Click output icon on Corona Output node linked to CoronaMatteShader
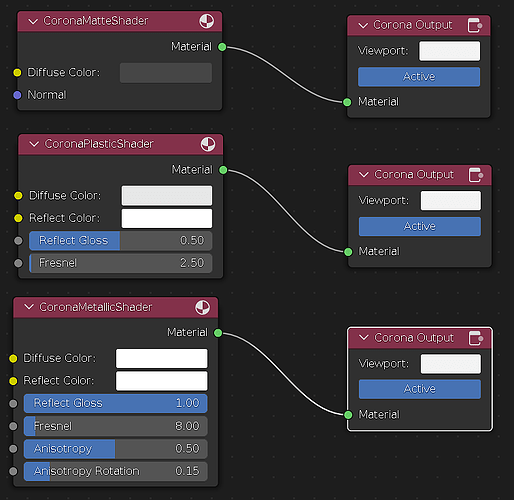 coord(475,25)
